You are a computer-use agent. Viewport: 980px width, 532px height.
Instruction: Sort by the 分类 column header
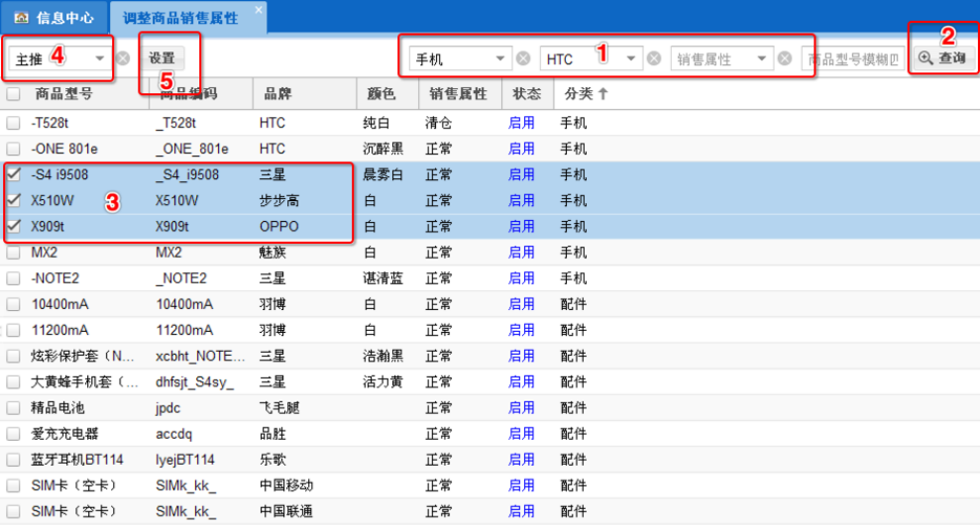(585, 94)
